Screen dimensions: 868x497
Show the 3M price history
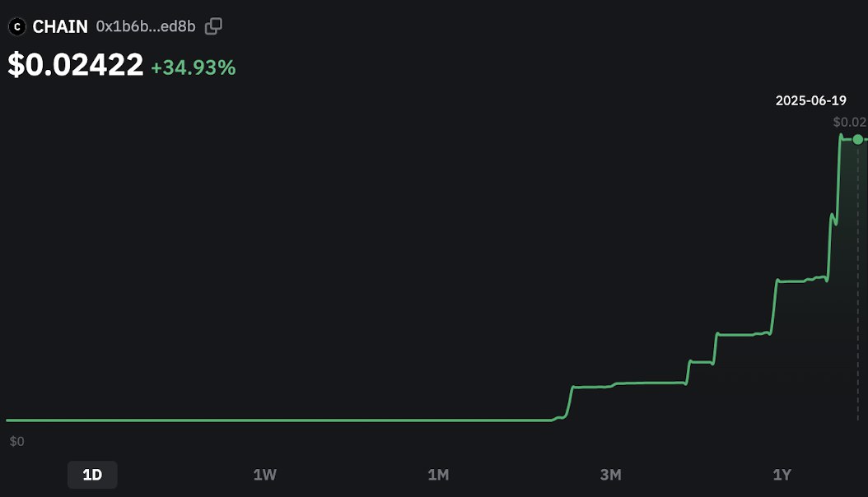pyautogui.click(x=610, y=474)
